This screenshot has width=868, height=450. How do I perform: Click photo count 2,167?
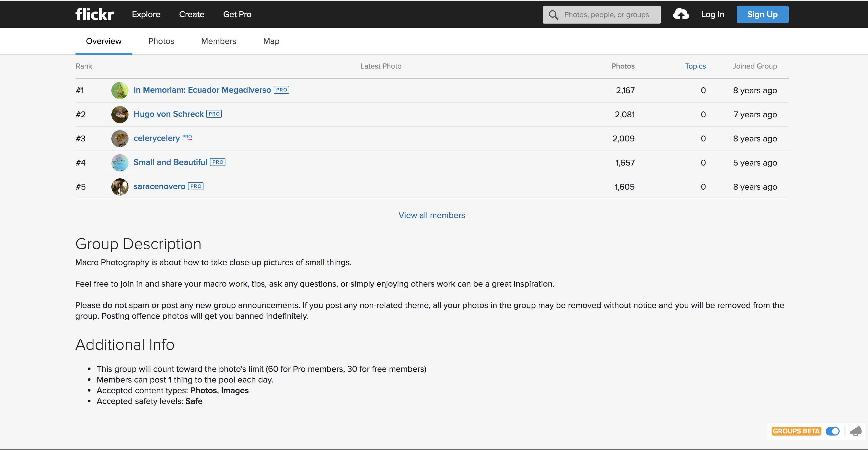pyautogui.click(x=625, y=90)
